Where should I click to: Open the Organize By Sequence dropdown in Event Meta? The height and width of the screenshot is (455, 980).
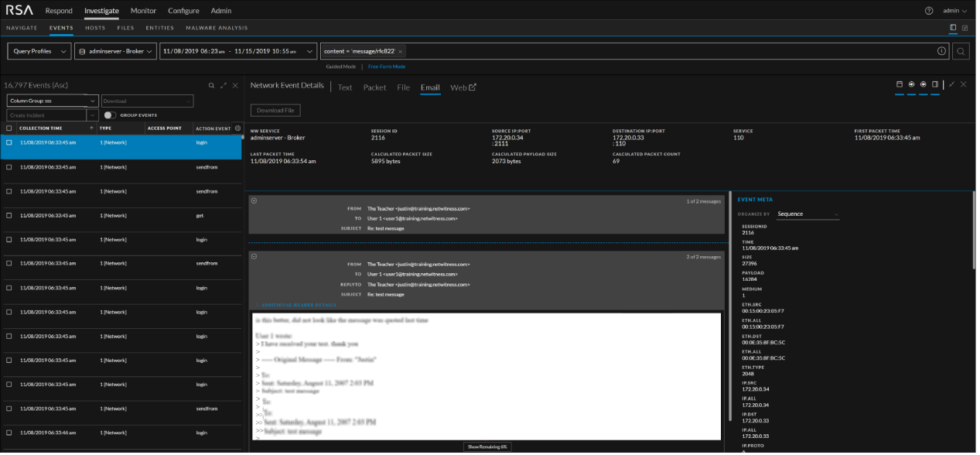point(807,214)
